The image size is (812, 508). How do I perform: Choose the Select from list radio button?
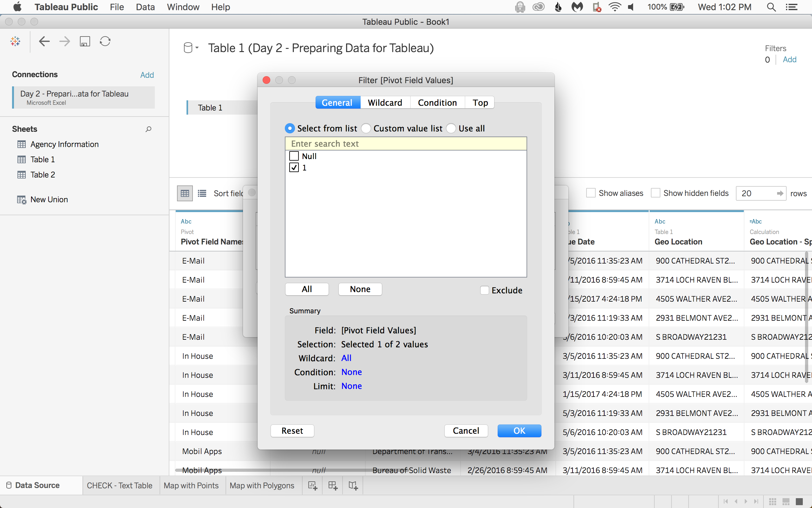pos(290,128)
